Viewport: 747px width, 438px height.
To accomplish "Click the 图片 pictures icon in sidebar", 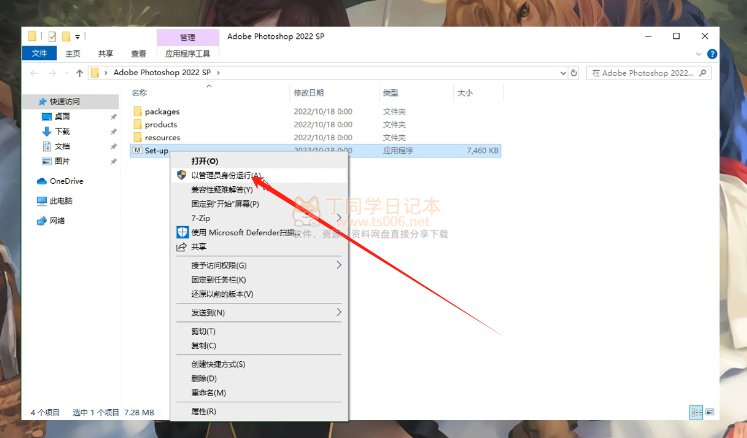I will pyautogui.click(x=47, y=161).
